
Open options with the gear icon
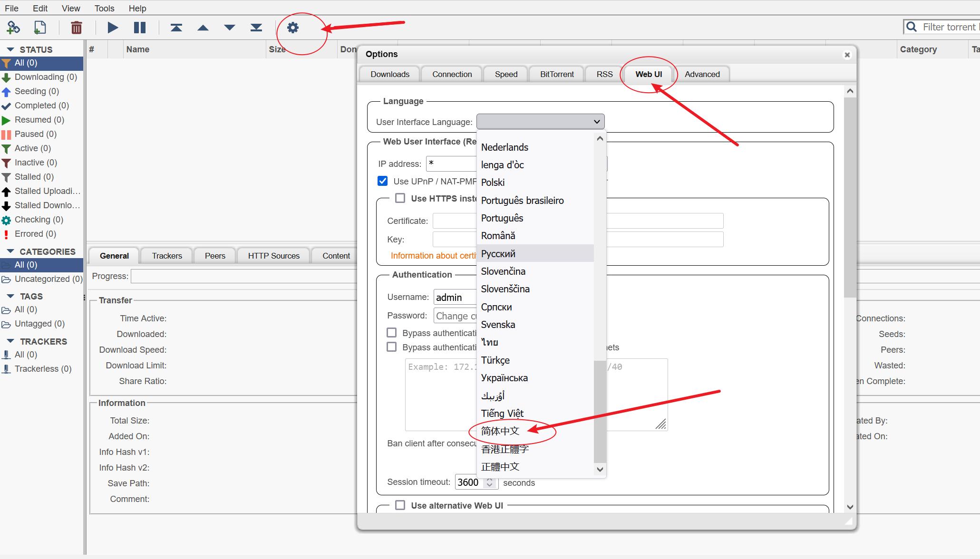tap(293, 28)
